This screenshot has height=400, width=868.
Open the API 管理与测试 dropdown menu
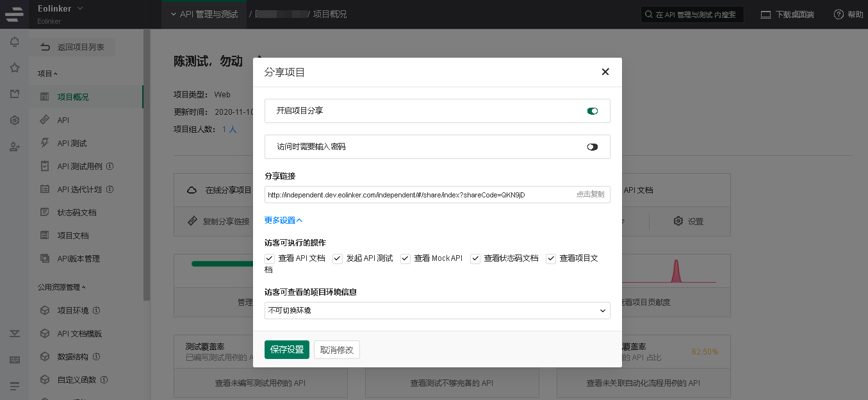pos(204,14)
